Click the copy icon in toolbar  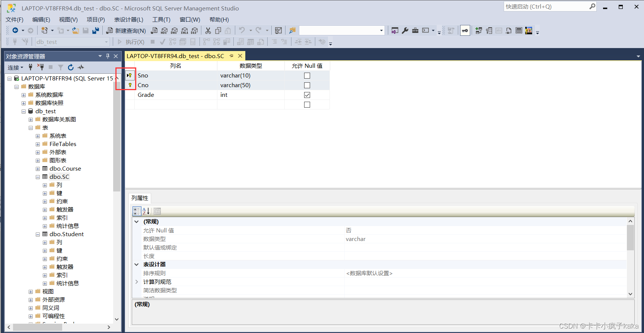coord(218,31)
